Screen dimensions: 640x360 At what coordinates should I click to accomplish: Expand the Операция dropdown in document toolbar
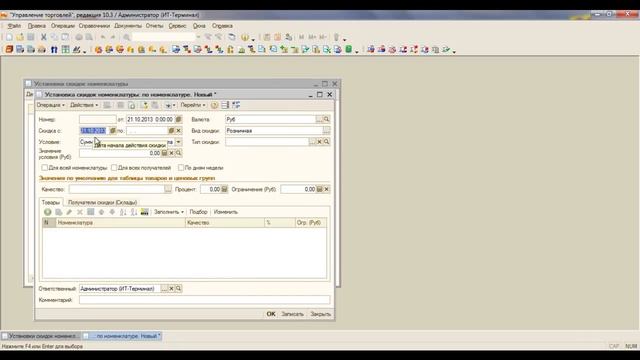[x=51, y=105]
